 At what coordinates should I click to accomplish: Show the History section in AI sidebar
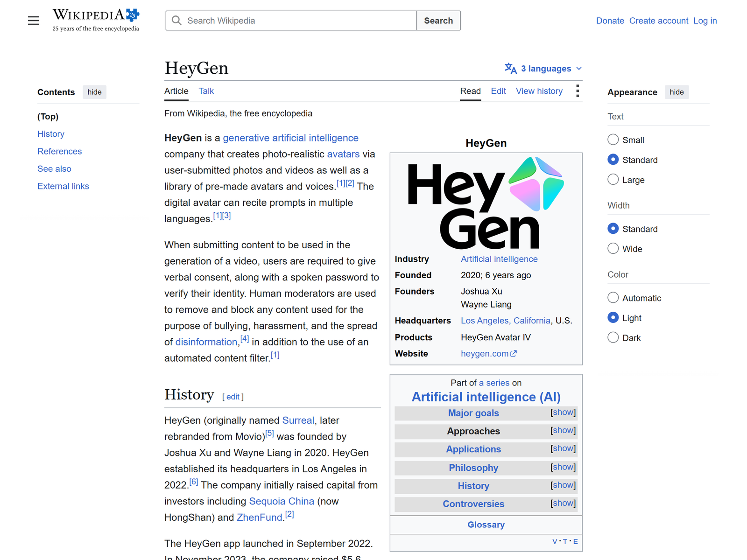pyautogui.click(x=563, y=485)
